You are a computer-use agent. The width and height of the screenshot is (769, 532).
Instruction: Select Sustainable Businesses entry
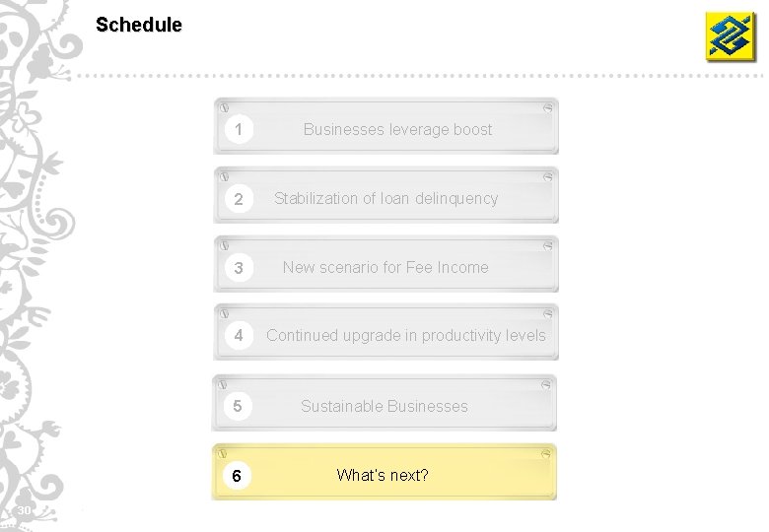point(384,406)
